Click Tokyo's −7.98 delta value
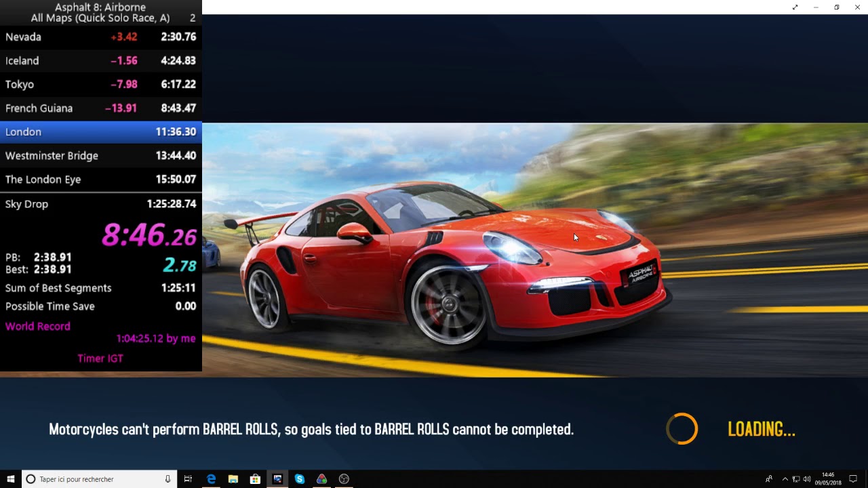 coord(124,85)
